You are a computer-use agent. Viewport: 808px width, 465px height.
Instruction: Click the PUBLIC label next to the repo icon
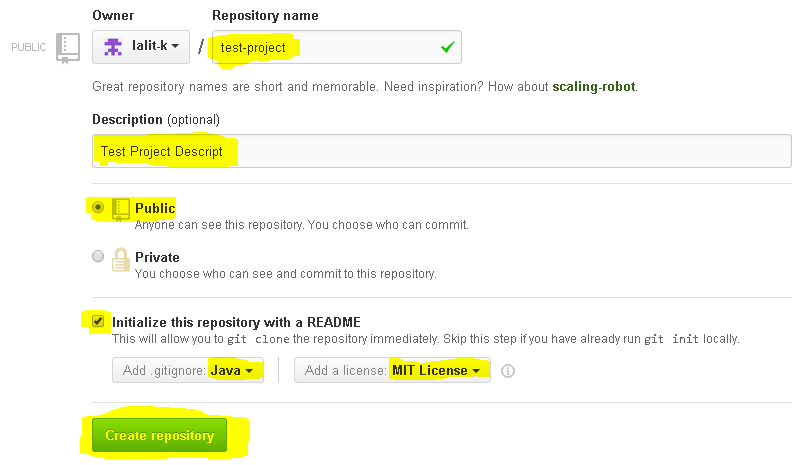point(29,47)
